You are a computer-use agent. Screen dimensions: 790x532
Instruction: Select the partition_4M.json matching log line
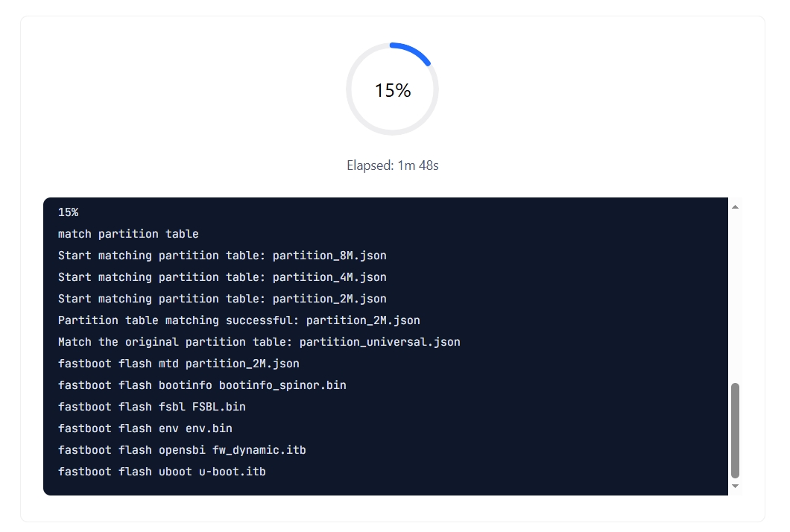coord(222,277)
